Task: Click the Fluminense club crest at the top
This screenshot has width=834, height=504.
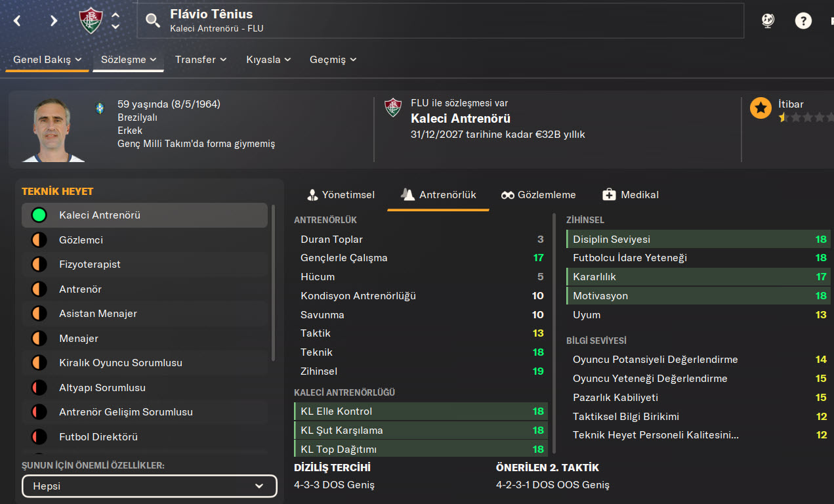Action: tap(91, 20)
